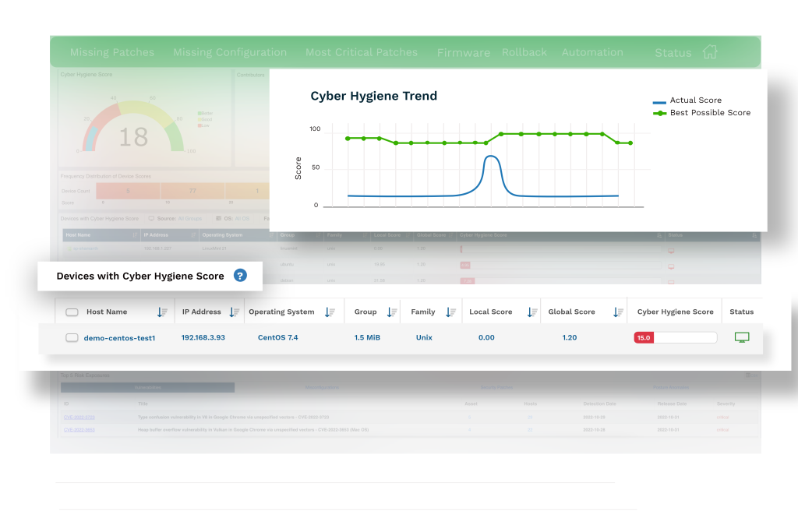The height and width of the screenshot is (532, 798).
Task: Open the CVE-2022-3723 vulnerability link
Action: [x=79, y=416]
